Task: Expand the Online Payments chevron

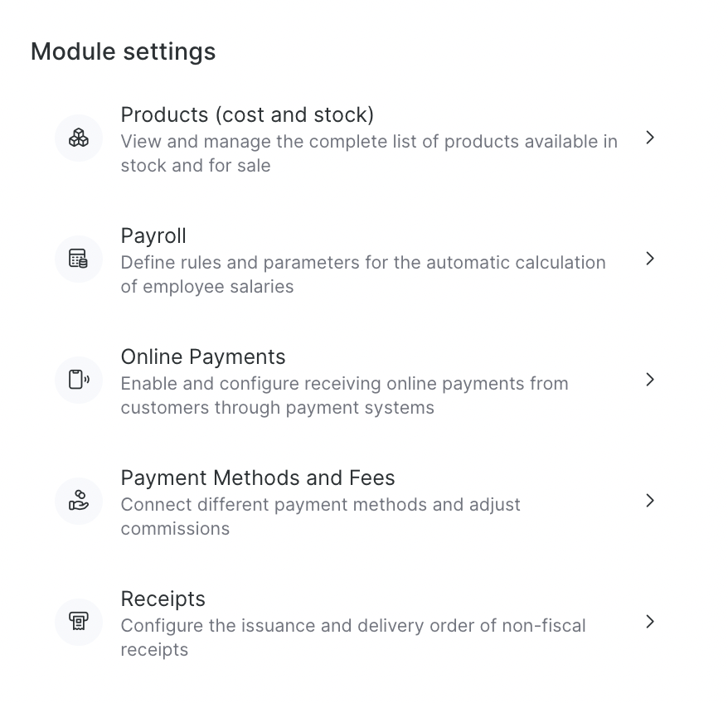Action: (650, 380)
